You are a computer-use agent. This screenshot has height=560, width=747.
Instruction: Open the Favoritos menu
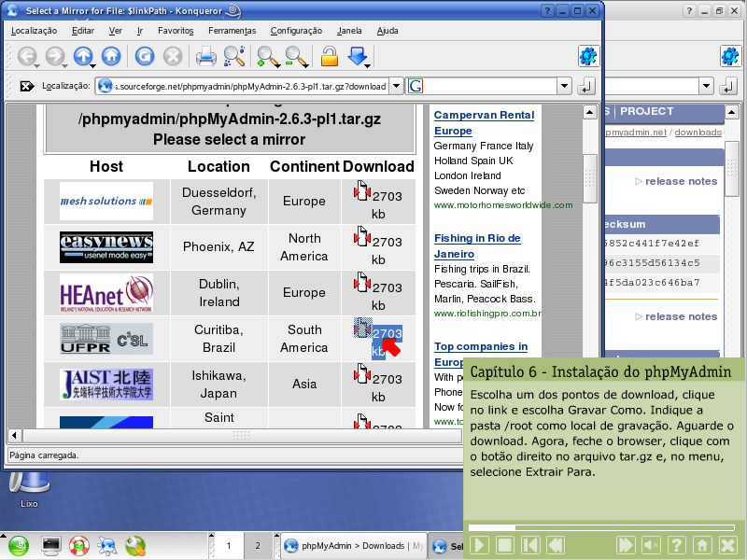pos(176,30)
